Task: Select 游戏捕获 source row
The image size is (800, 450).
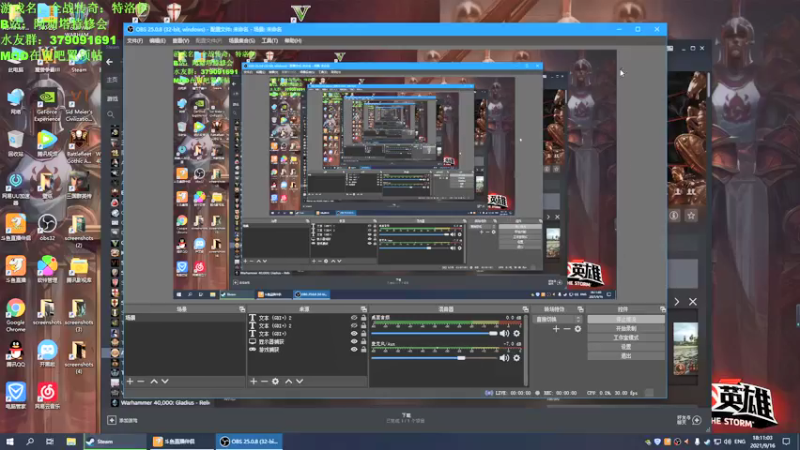Action: [x=307, y=349]
